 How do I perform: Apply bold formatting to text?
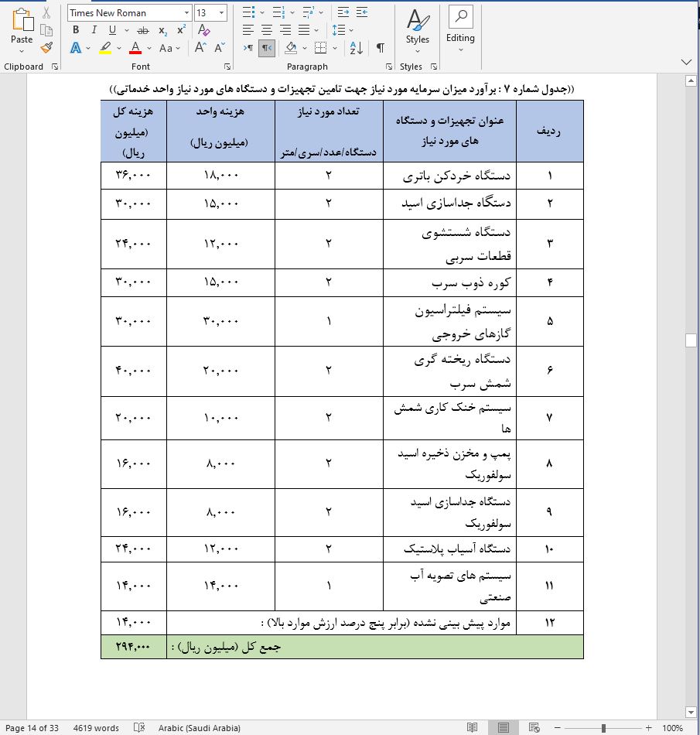pyautogui.click(x=76, y=29)
